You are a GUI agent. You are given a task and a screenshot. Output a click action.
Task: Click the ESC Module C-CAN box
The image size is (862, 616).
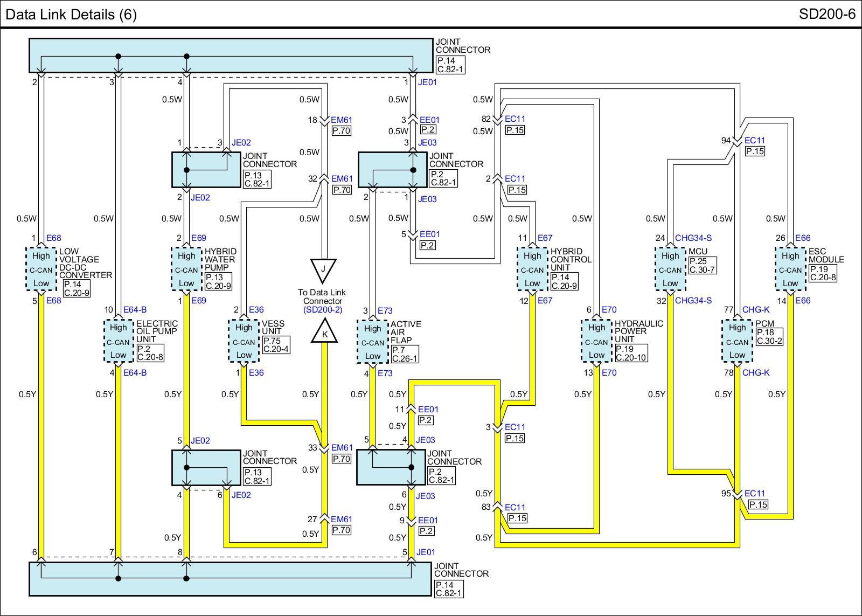coord(790,269)
